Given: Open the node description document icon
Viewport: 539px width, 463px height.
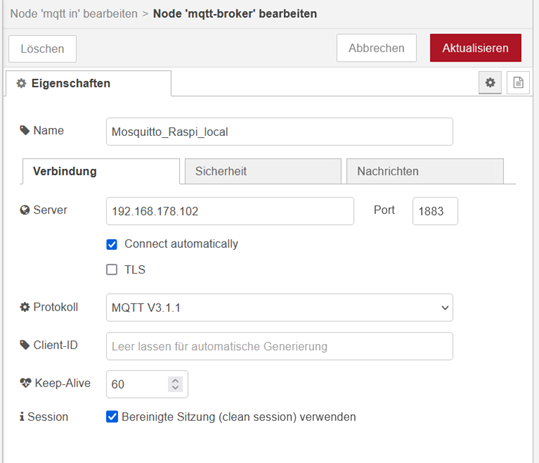Looking at the screenshot, I should pyautogui.click(x=518, y=82).
